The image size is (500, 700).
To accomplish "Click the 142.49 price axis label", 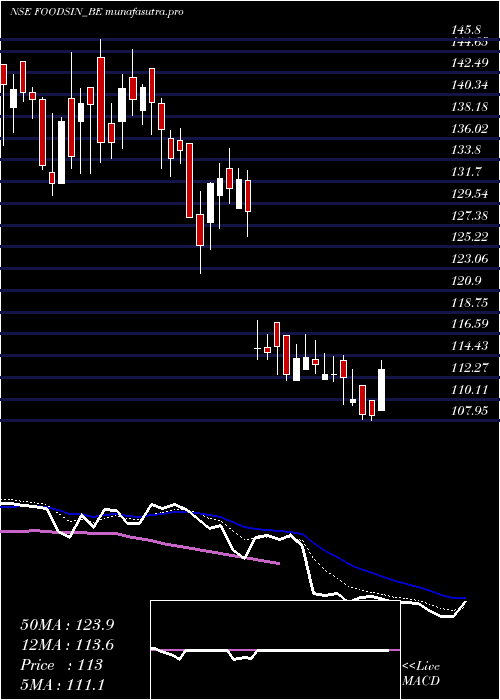I will 470,63.
